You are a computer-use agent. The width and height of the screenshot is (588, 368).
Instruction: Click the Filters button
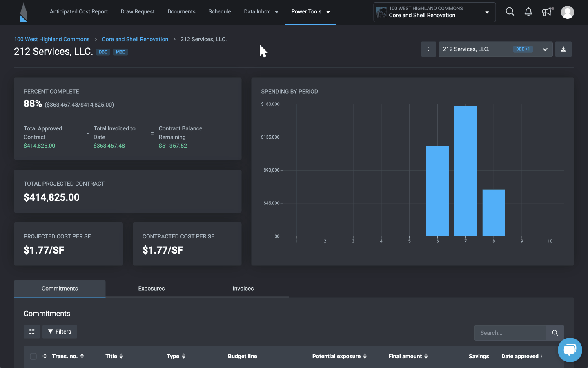coord(60,332)
